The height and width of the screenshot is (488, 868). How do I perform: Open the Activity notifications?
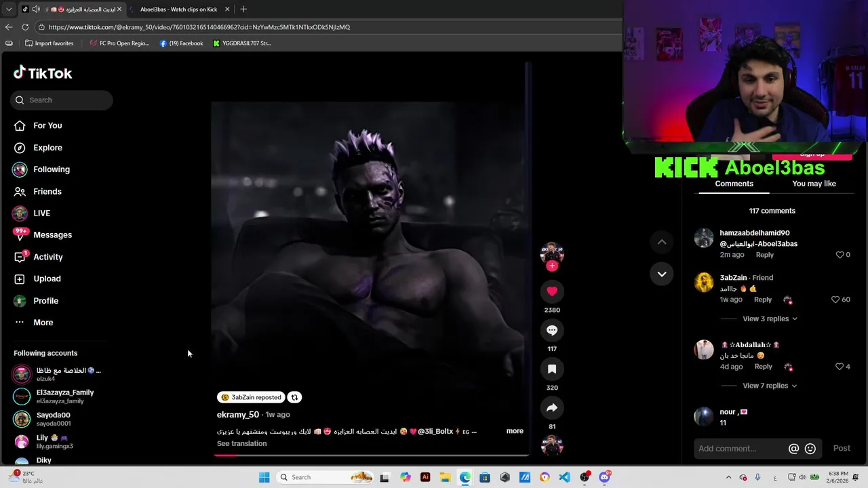[x=39, y=257]
